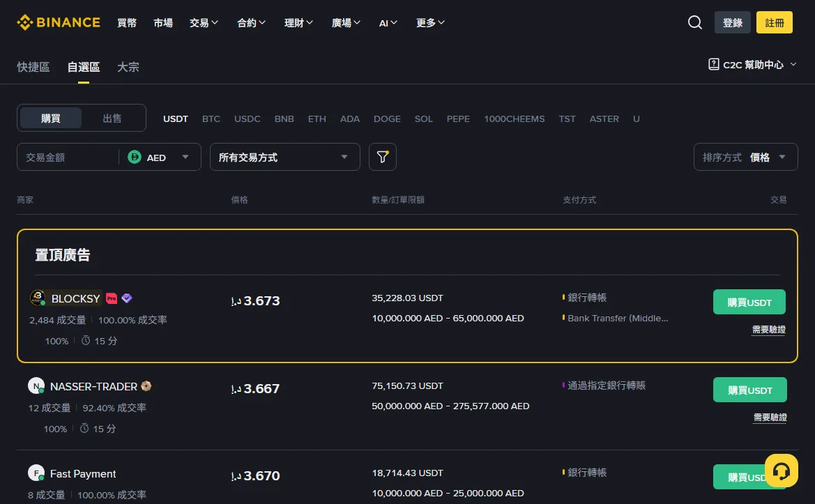
Task: Expand the 理財 navigation menu
Action: 298,23
